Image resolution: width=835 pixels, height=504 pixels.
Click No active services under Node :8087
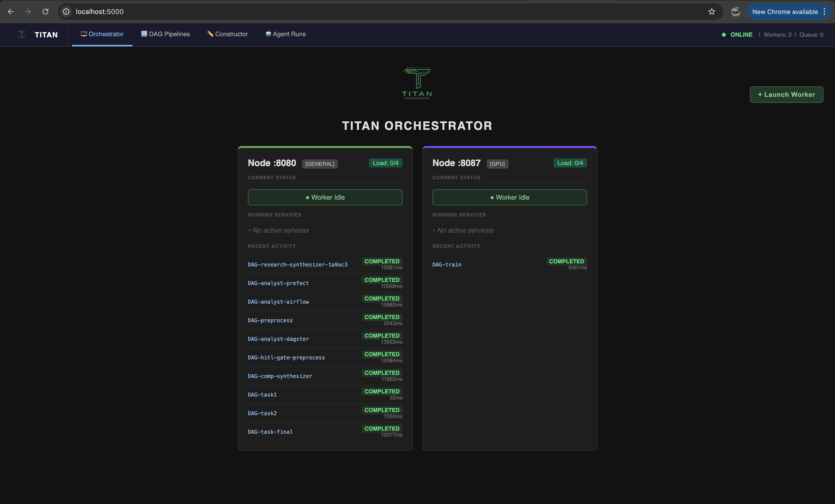[x=465, y=230]
